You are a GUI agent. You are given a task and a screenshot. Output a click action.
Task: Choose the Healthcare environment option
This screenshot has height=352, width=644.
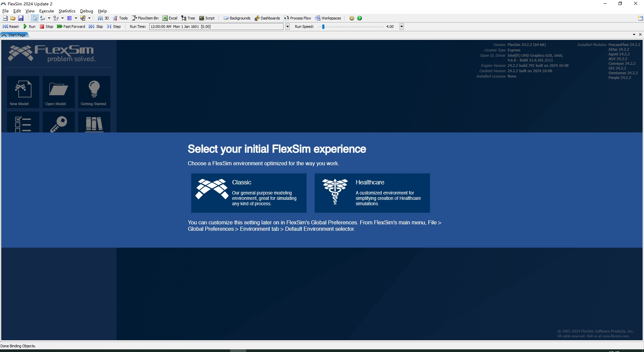372,193
